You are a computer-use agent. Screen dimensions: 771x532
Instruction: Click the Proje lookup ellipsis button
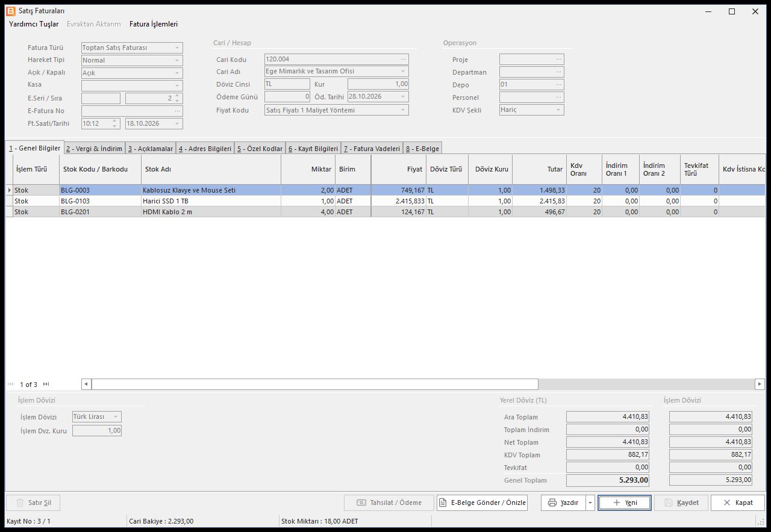[x=559, y=59]
